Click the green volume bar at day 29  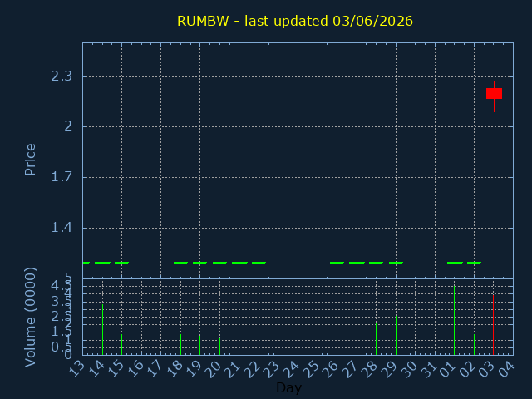(396, 335)
